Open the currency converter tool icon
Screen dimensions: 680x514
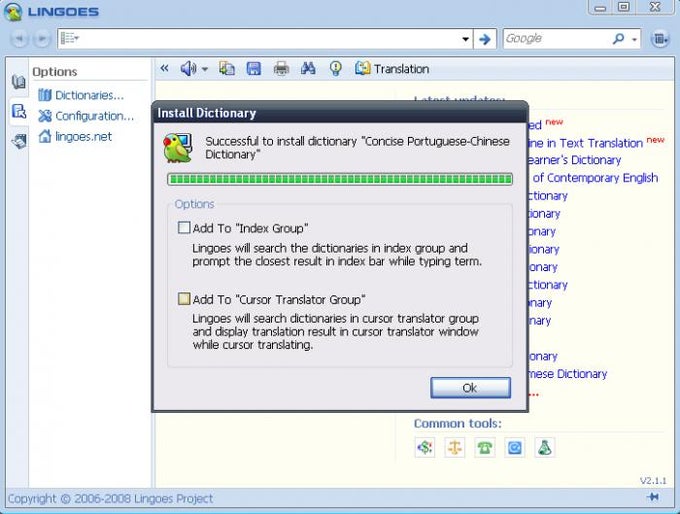(x=425, y=447)
